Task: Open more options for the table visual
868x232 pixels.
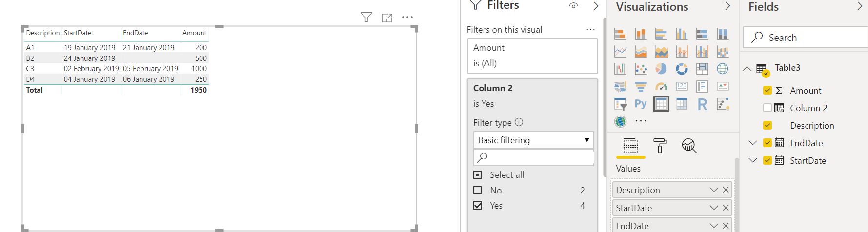Action: [407, 18]
